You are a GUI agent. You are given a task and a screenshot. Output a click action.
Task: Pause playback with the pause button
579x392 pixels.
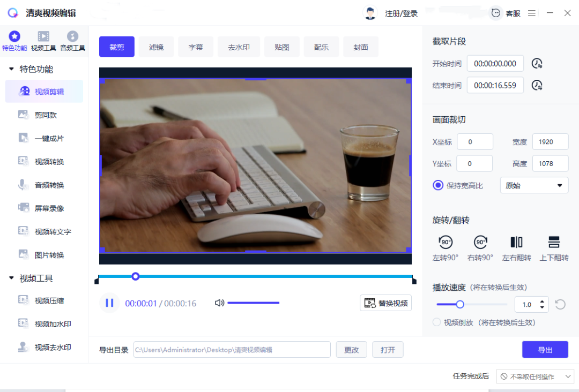point(109,303)
